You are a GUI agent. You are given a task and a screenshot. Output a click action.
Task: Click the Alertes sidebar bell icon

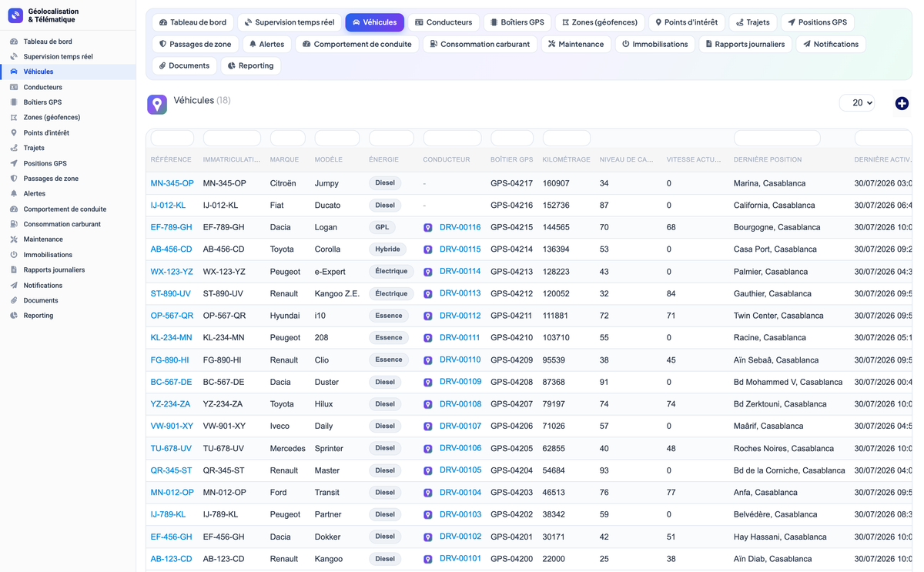(14, 194)
